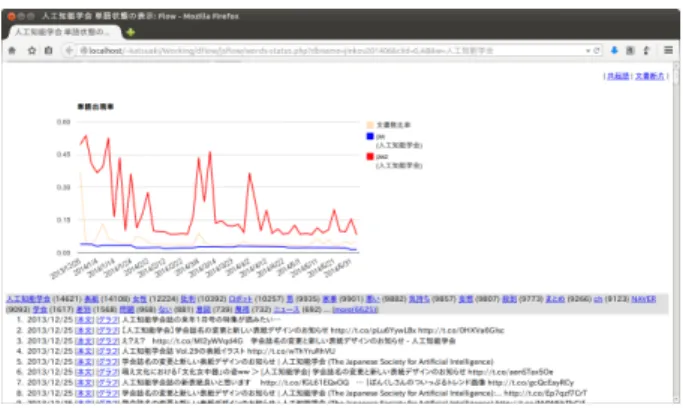The width and height of the screenshot is (683, 408).
Task: Reload the page using the refresh icon
Action: tap(597, 51)
